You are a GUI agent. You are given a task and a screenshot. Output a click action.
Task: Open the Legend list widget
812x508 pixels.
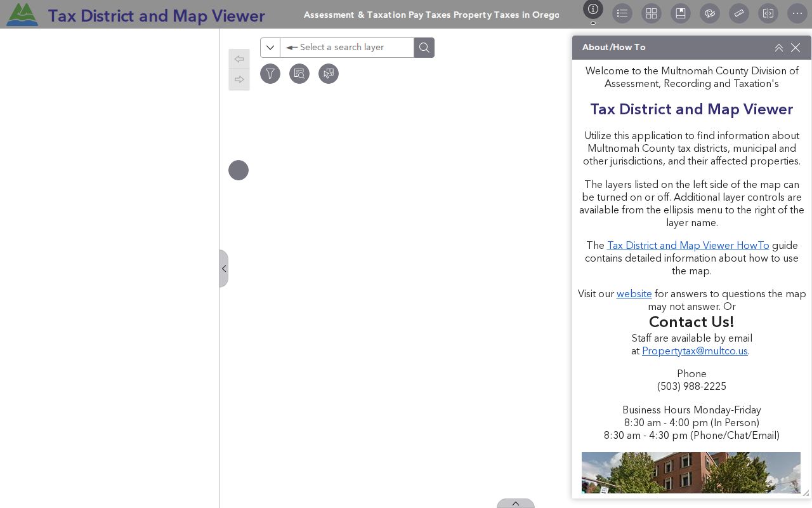(x=622, y=13)
